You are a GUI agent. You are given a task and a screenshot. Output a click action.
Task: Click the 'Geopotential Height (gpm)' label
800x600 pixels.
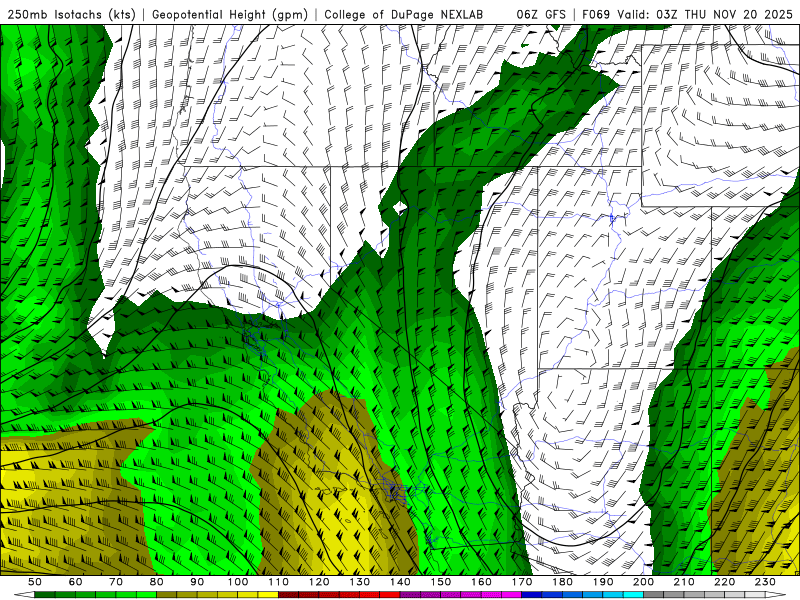coord(230,15)
